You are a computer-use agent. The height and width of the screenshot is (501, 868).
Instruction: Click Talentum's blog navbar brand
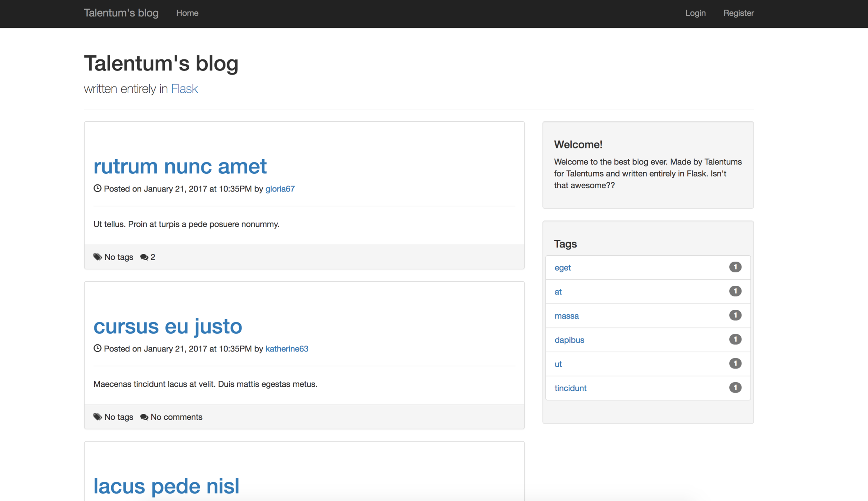(121, 13)
